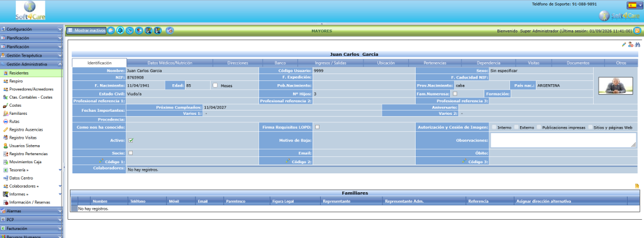The width and height of the screenshot is (644, 238).
Task: Open Respiro from the sidebar
Action: tap(16, 81)
